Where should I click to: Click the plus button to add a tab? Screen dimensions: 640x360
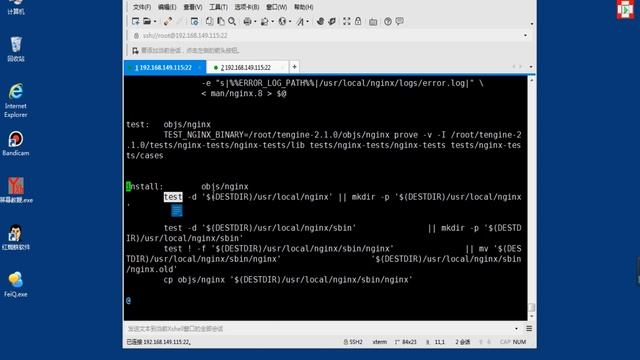(294, 67)
